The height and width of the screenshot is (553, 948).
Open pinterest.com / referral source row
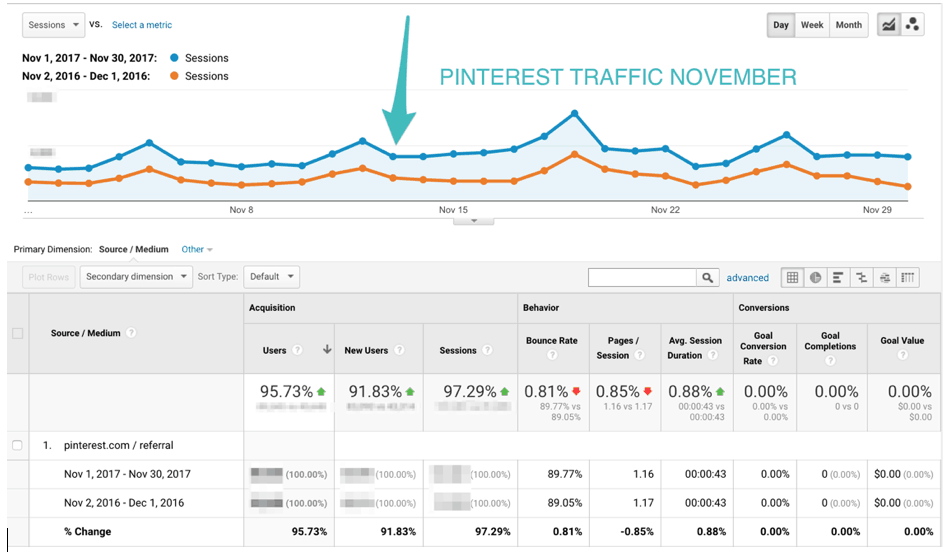point(118,445)
